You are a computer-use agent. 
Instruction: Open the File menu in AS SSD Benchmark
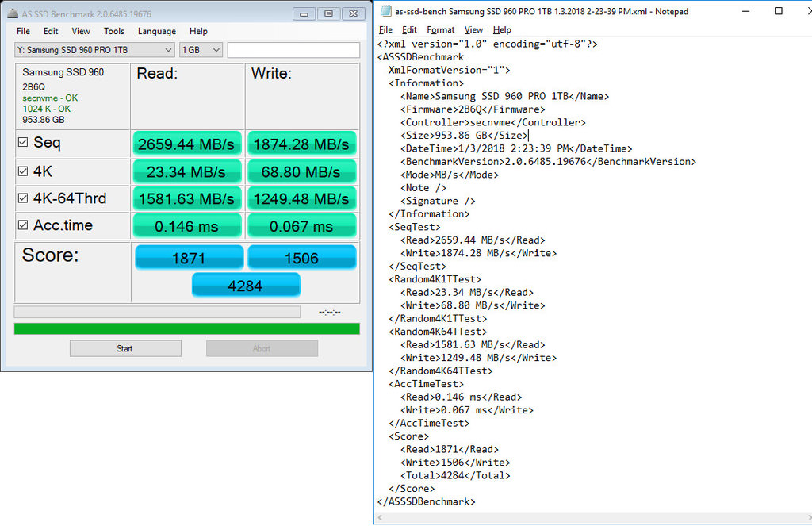(23, 31)
